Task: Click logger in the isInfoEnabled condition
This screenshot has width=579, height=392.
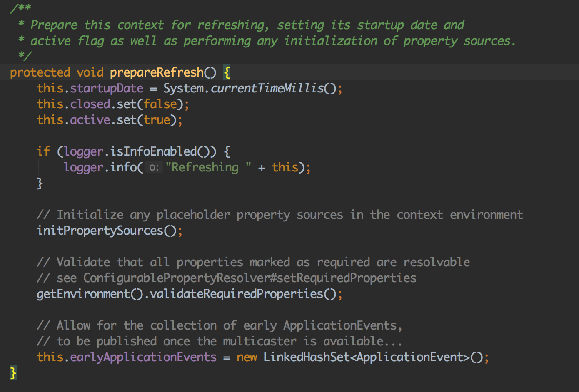Action: coord(83,152)
